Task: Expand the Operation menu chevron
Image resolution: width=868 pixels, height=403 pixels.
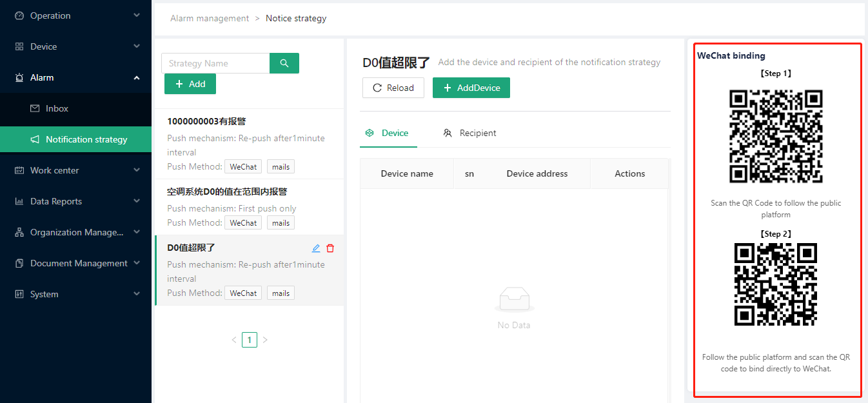Action: pyautogui.click(x=137, y=15)
